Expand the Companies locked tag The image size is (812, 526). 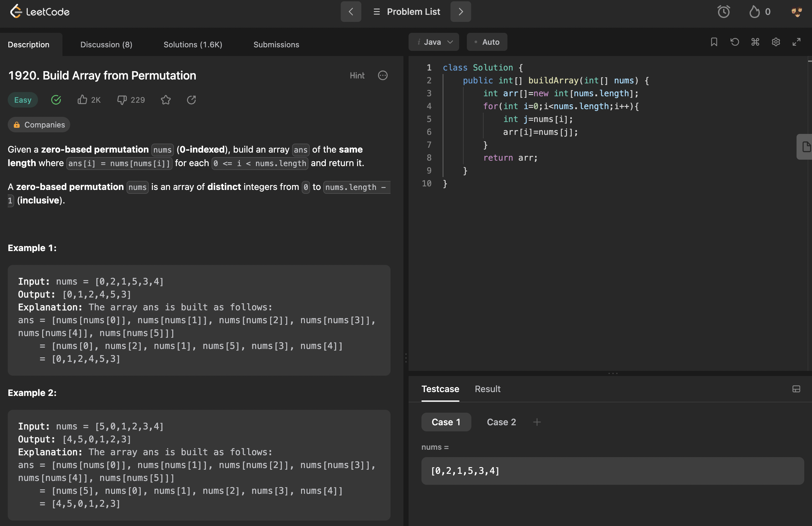point(39,125)
